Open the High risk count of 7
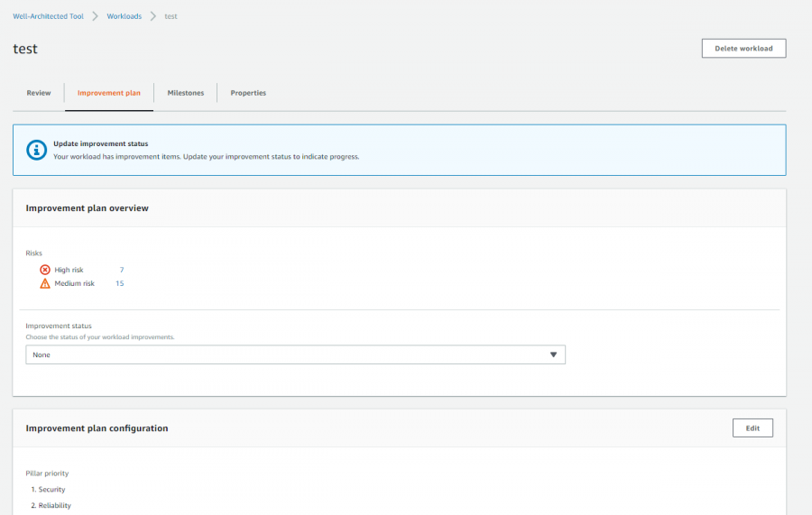This screenshot has width=812, height=515. coord(122,270)
